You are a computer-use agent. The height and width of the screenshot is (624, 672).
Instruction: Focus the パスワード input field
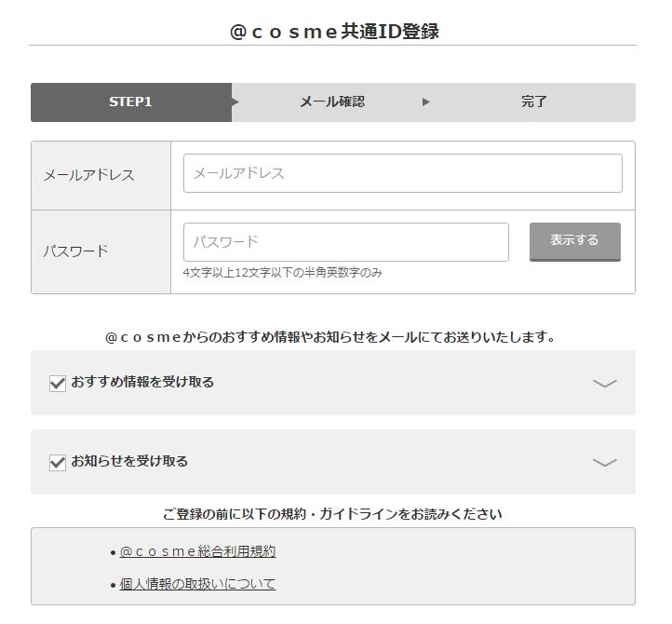coord(345,242)
